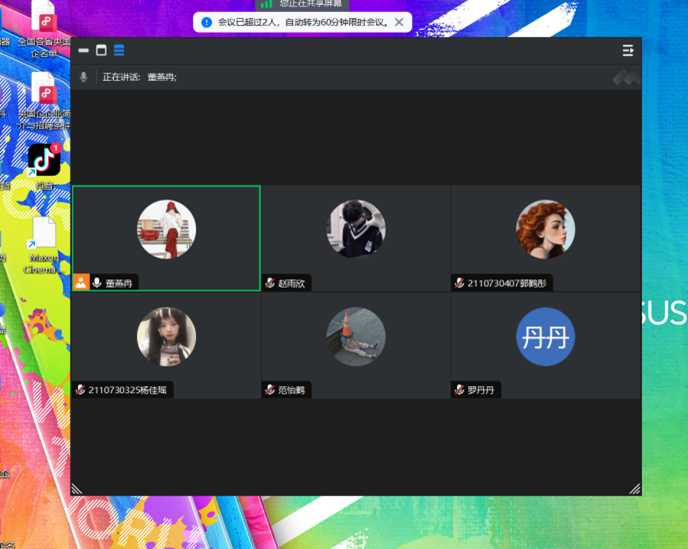The image size is (688, 549).
Task: Click muted microphone icon beside 赵雨欣
Action: [270, 283]
